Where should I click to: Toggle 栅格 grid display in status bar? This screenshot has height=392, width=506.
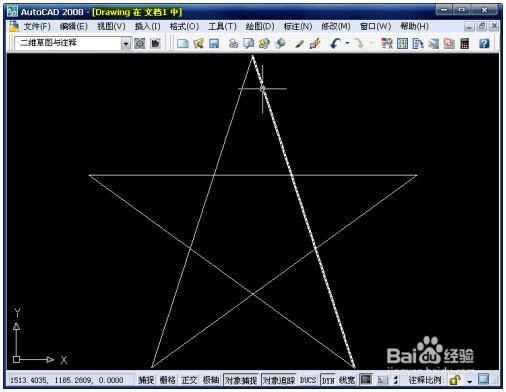[x=168, y=380]
